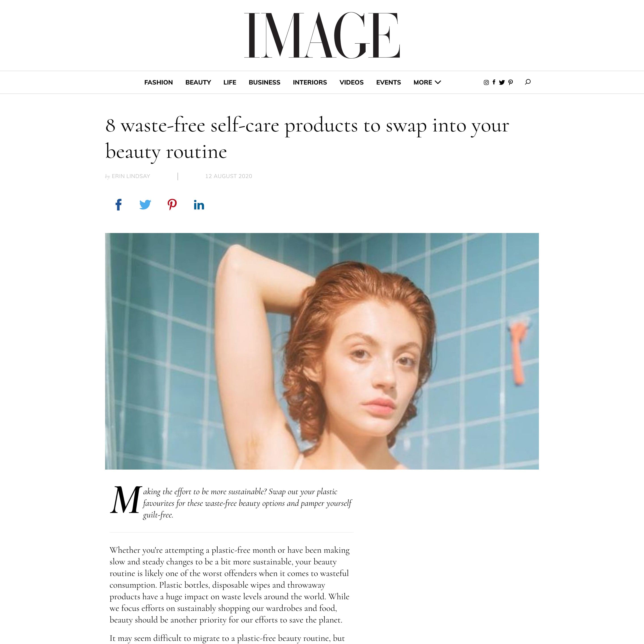Open the Facebook icon in the navigation bar

tap(494, 82)
